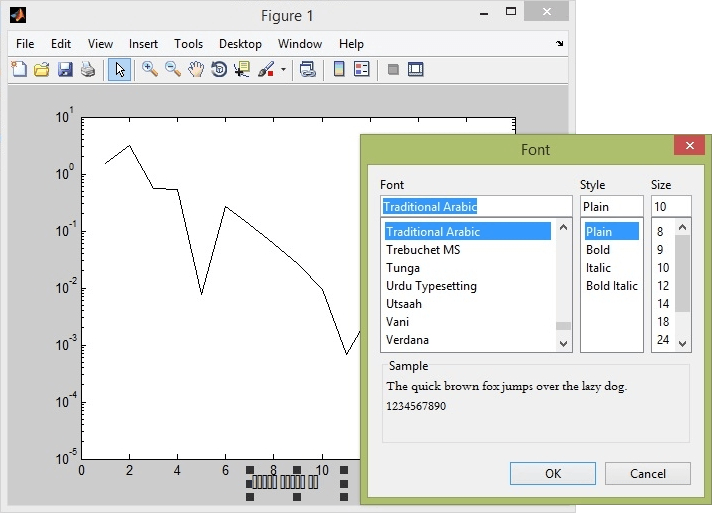The width and height of the screenshot is (712, 513).
Task: Select Verdana in the font list
Action: pyautogui.click(x=468, y=340)
